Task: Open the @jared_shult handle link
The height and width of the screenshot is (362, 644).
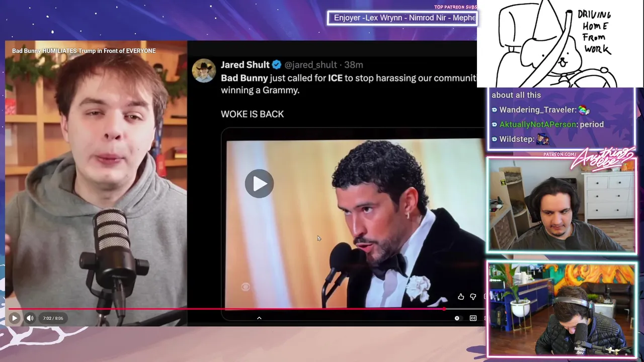Action: (x=310, y=65)
